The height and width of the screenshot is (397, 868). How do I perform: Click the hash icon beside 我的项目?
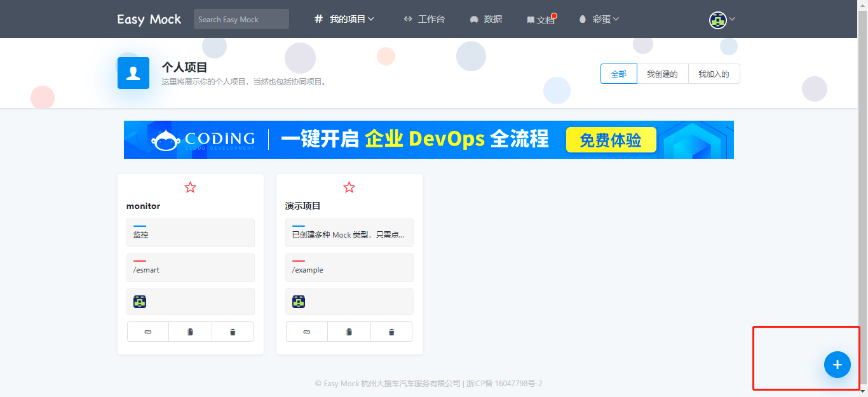click(319, 19)
